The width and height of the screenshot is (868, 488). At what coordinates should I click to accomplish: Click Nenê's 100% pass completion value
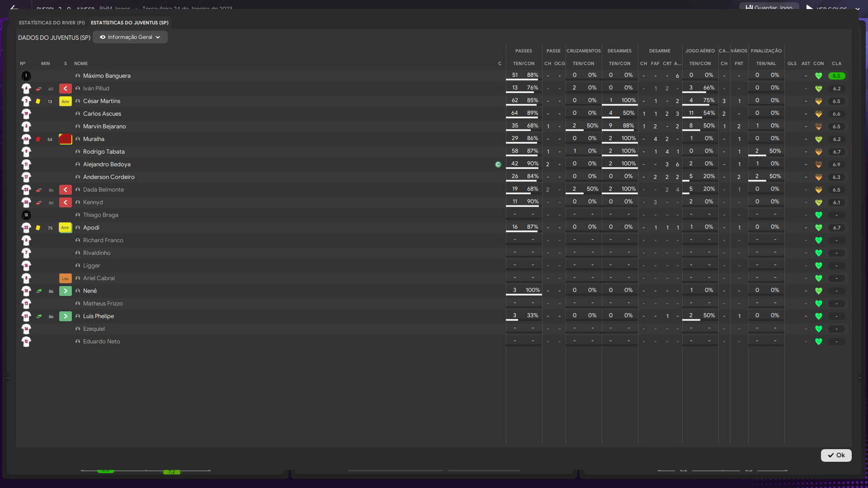tap(533, 290)
